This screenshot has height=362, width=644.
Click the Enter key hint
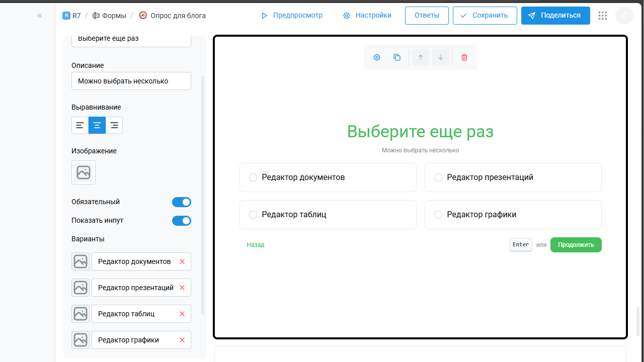pos(521,245)
